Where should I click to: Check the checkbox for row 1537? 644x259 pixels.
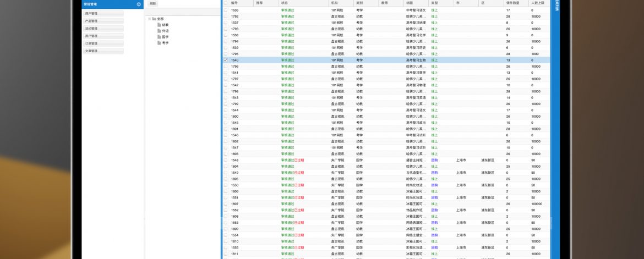point(226,23)
